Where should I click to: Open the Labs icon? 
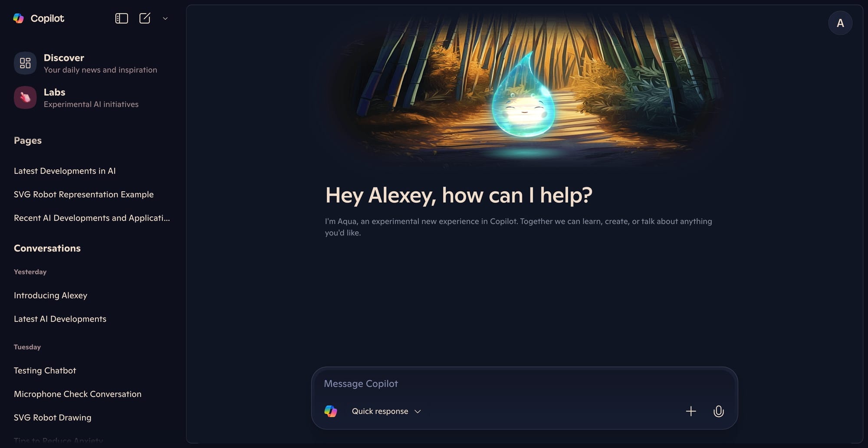pos(25,98)
